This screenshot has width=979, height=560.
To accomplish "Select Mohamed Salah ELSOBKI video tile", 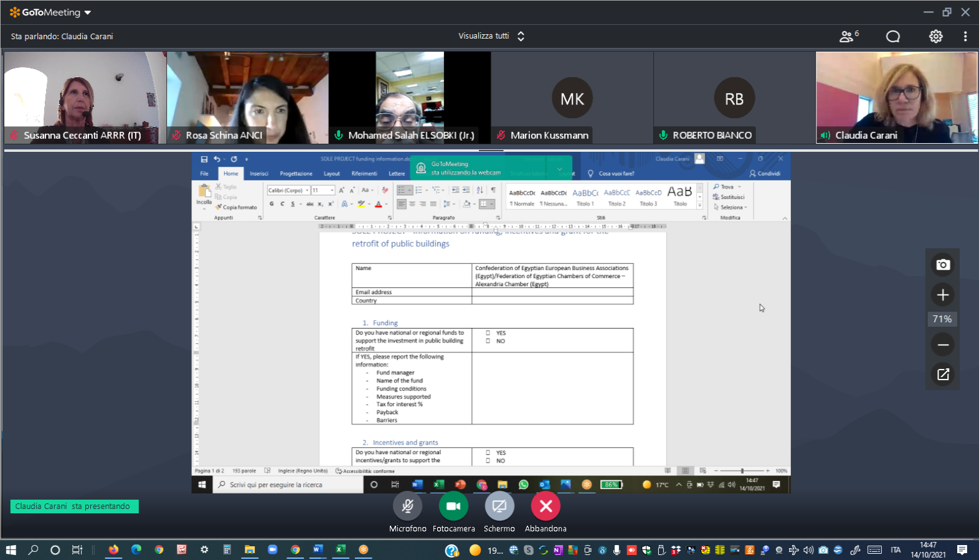I will pyautogui.click(x=410, y=98).
